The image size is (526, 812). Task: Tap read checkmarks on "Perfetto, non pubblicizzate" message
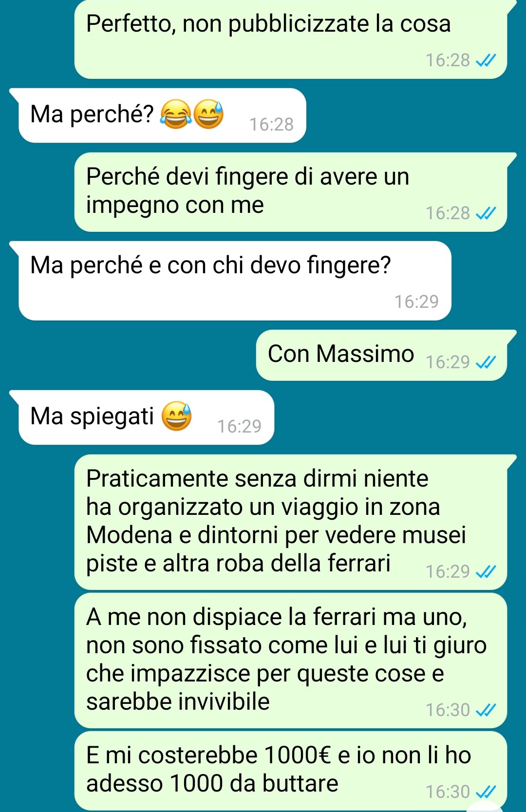pos(486,60)
